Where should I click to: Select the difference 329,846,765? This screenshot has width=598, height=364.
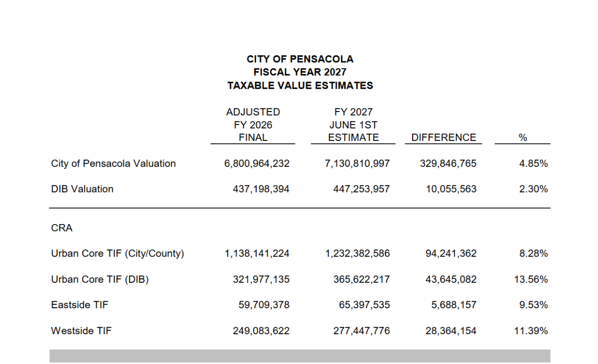pyautogui.click(x=448, y=163)
